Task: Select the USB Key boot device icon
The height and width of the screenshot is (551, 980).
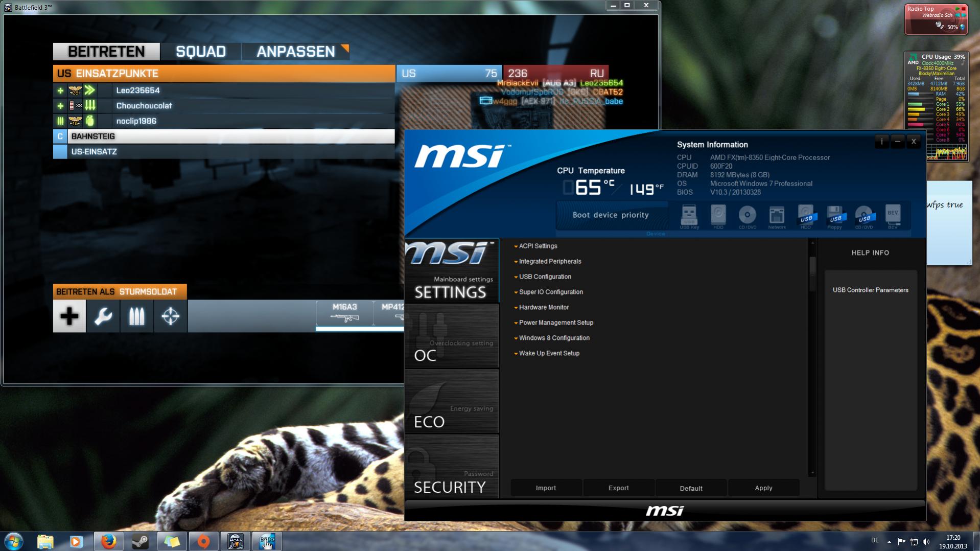Action: pyautogui.click(x=689, y=215)
